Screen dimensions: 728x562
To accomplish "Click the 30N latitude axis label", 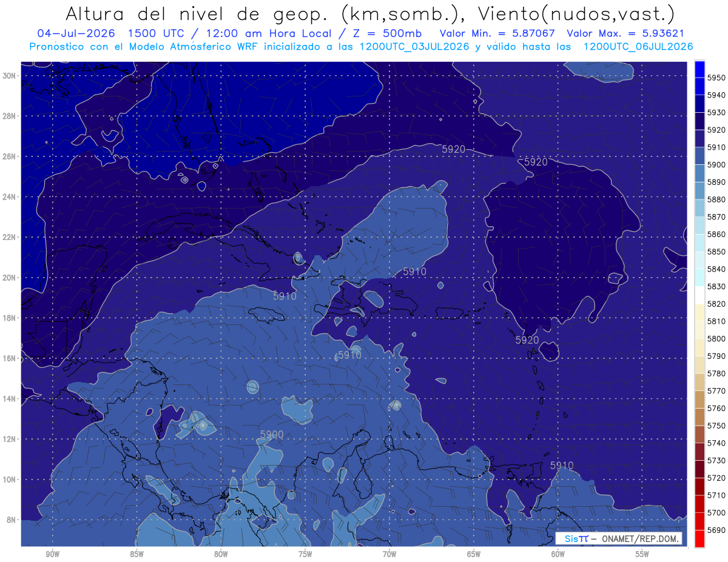I will (x=9, y=76).
